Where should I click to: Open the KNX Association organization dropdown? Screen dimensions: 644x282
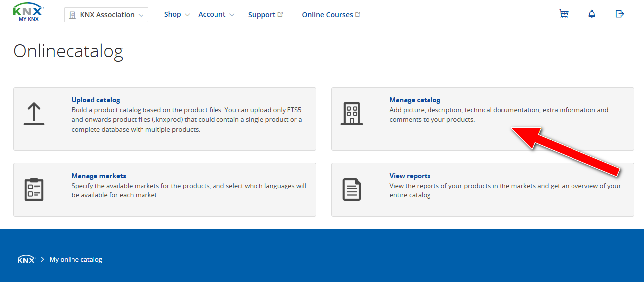(x=106, y=15)
